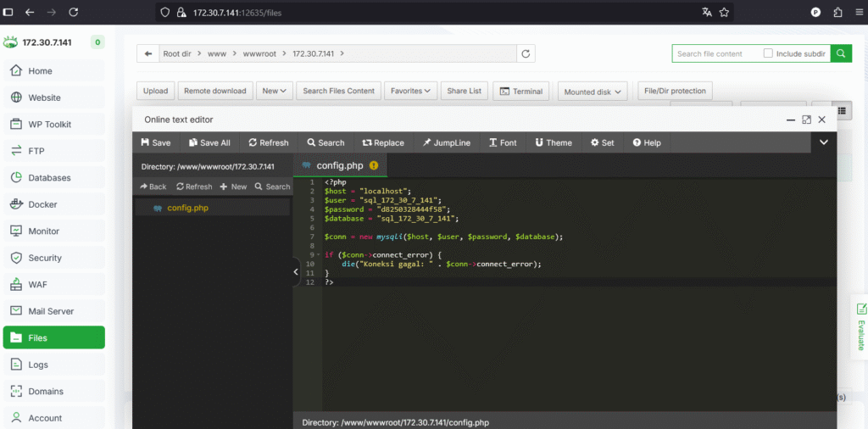This screenshot has width=868, height=429.
Task: Maximize the Online text editor window
Action: [x=807, y=120]
